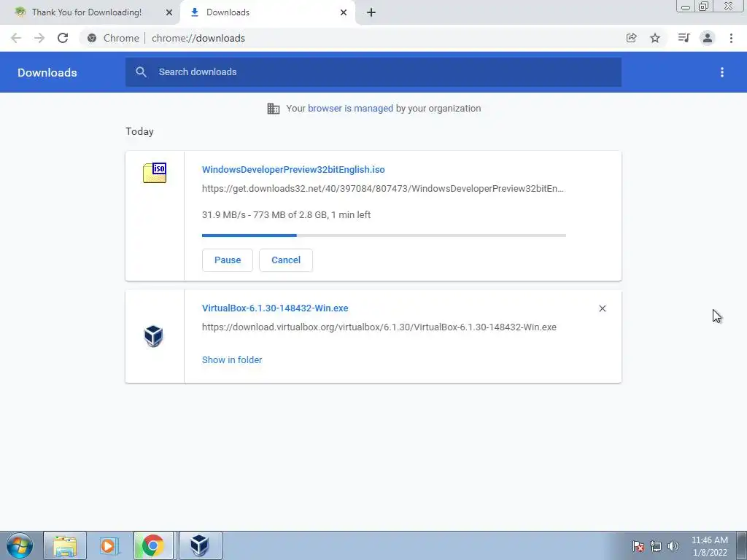Open Windows Media Player from taskbar

109,545
